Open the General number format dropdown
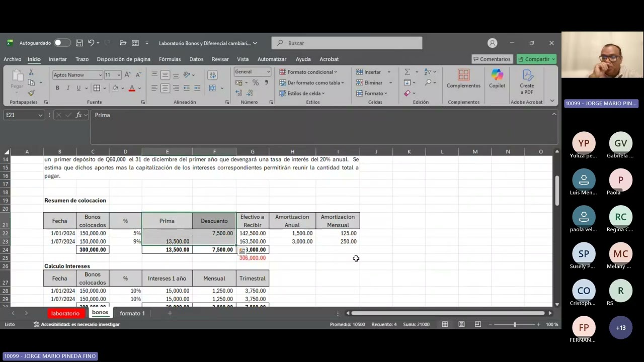The width and height of the screenshot is (644, 362). point(268,72)
